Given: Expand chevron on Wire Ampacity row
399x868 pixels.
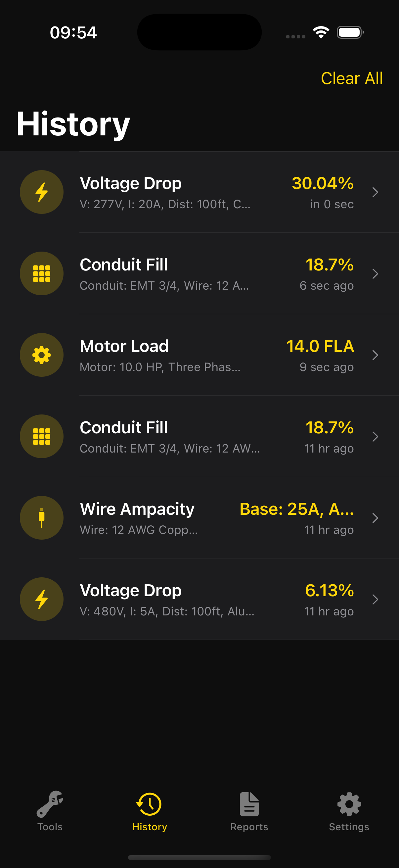Looking at the screenshot, I should click(x=375, y=518).
